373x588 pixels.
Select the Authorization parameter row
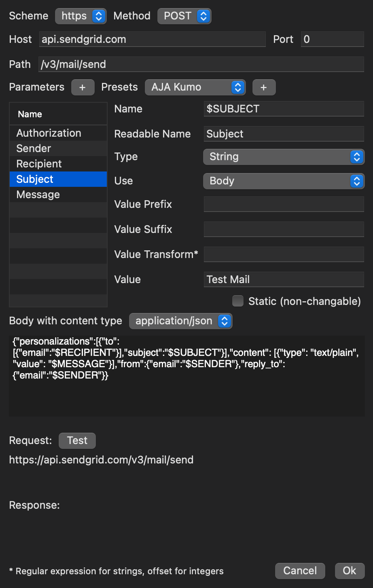click(58, 133)
